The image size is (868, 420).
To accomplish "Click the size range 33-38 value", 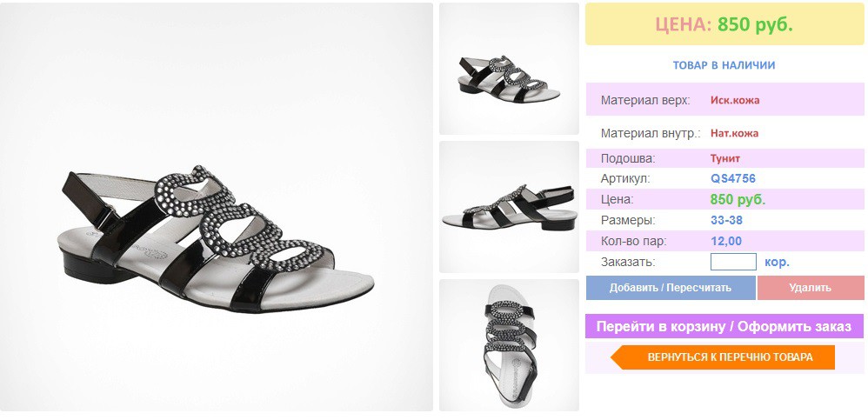I will [x=726, y=220].
